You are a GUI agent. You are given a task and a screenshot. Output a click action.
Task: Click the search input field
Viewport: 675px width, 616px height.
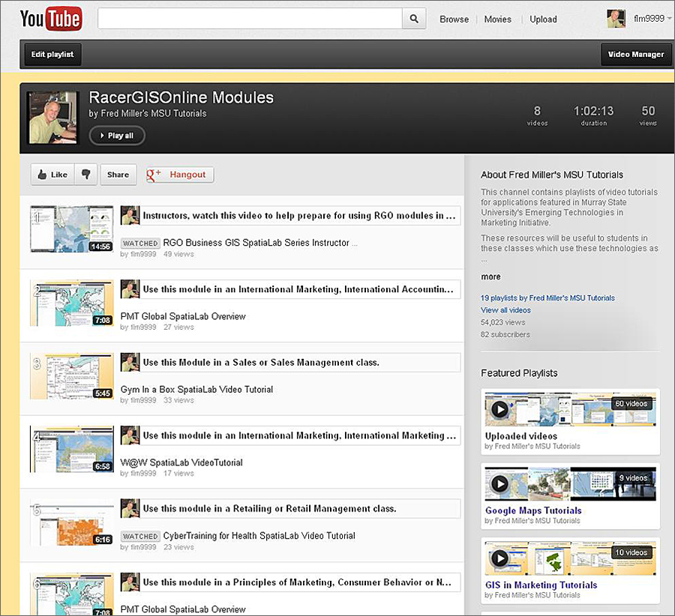tap(250, 19)
